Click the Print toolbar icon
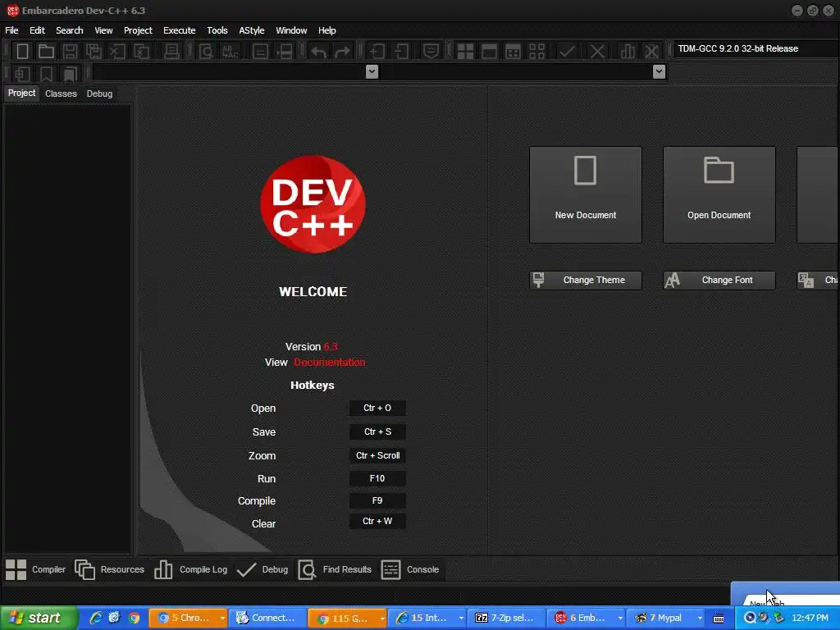The height and width of the screenshot is (630, 840). [171, 52]
